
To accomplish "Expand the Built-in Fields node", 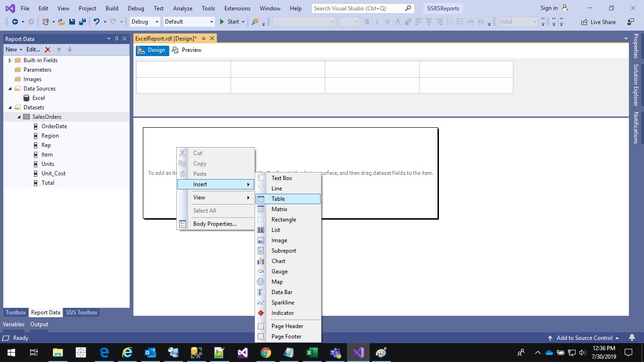I will tap(10, 60).
